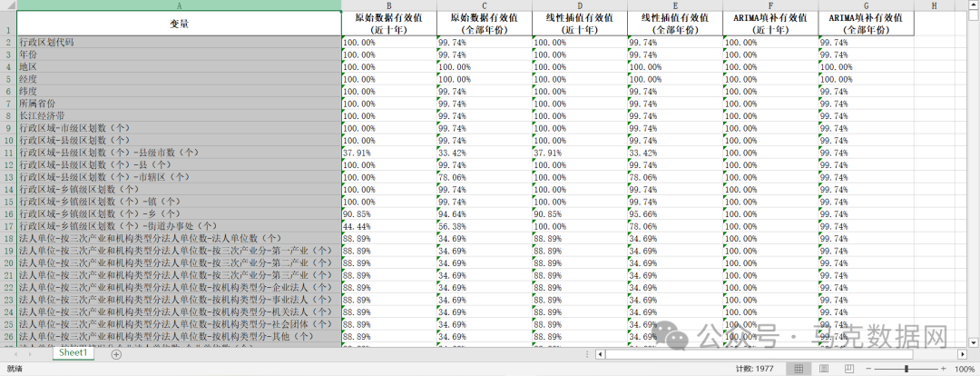Select the 年份 cell

[x=180, y=54]
